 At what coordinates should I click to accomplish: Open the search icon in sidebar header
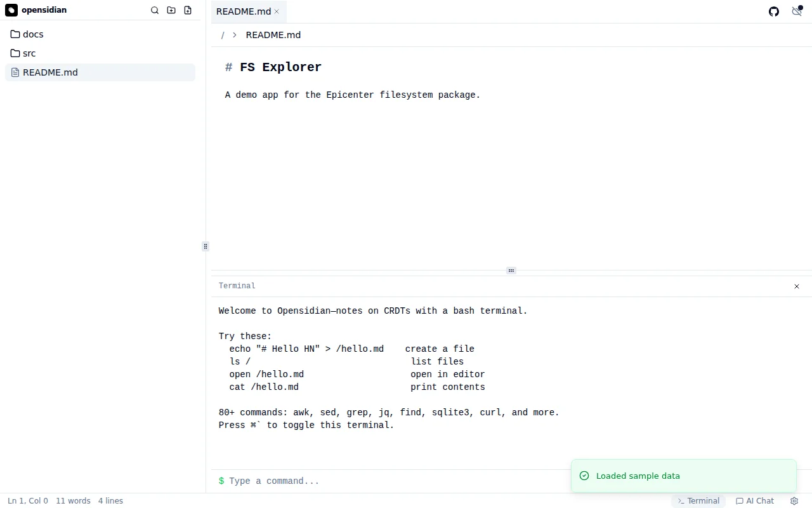coord(155,10)
